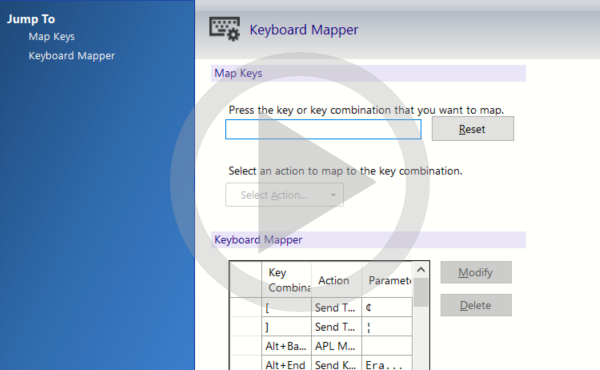Play the video overlay button
600x370 pixels.
point(300,182)
